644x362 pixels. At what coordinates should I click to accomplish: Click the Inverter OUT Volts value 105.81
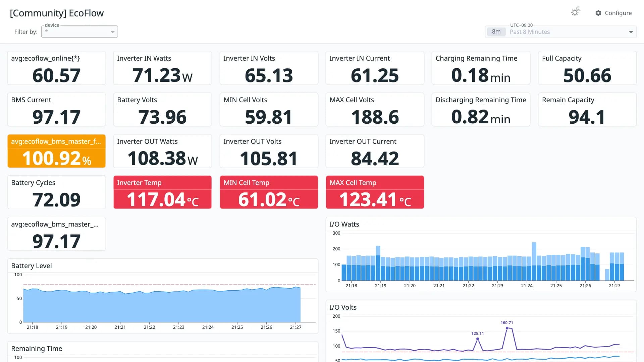click(x=269, y=159)
